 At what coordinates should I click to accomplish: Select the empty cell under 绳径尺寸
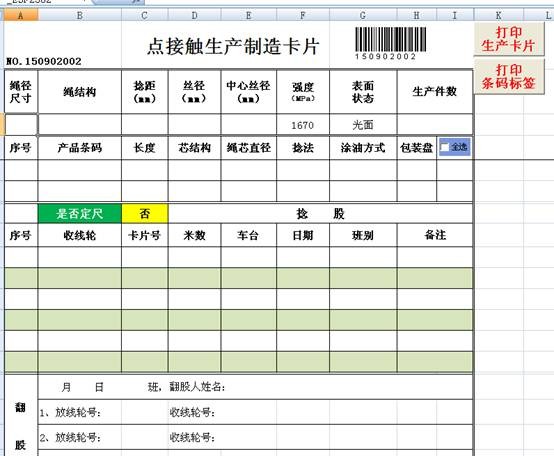click(x=20, y=124)
